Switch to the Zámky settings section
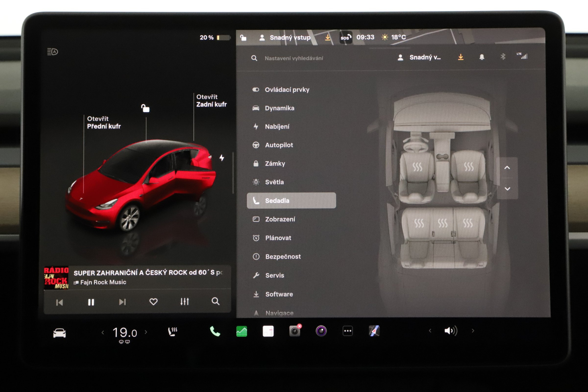The width and height of the screenshot is (588, 392). click(x=275, y=163)
